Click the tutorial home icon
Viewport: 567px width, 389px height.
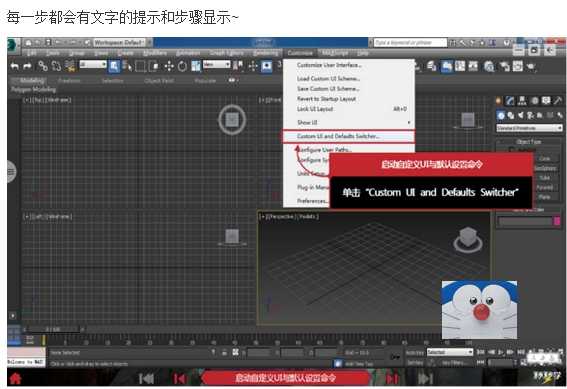[15, 379]
